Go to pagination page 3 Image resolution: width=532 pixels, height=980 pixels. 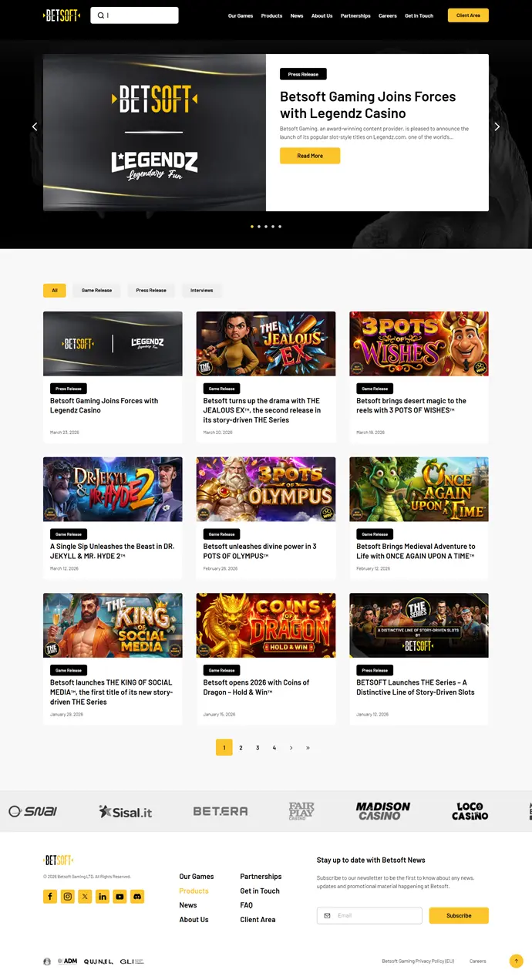point(258,747)
